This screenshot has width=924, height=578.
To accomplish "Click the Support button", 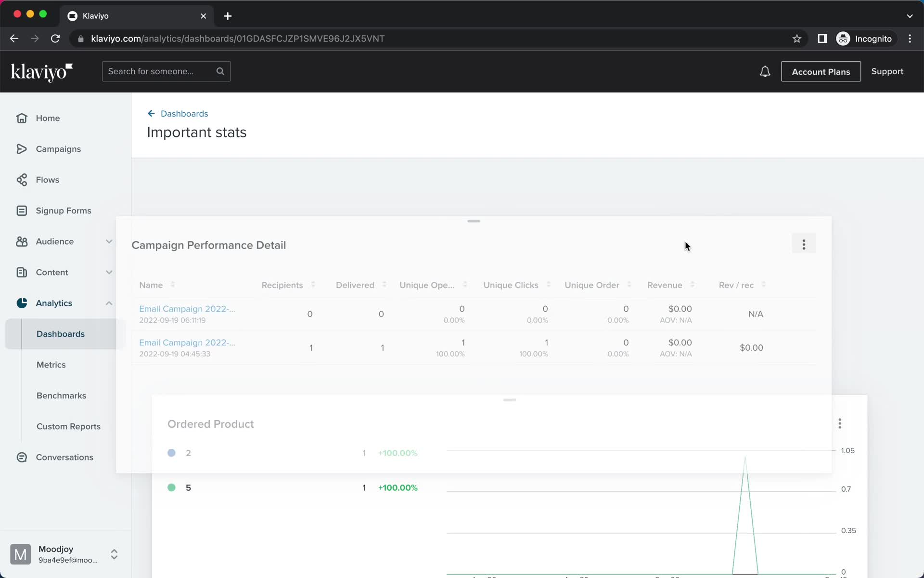I will pyautogui.click(x=887, y=71).
